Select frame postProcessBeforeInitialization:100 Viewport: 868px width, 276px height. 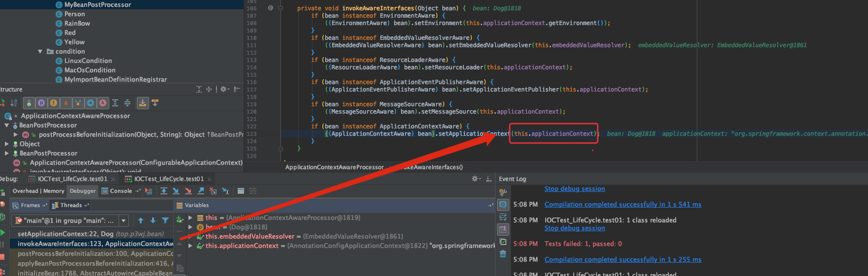(91, 253)
